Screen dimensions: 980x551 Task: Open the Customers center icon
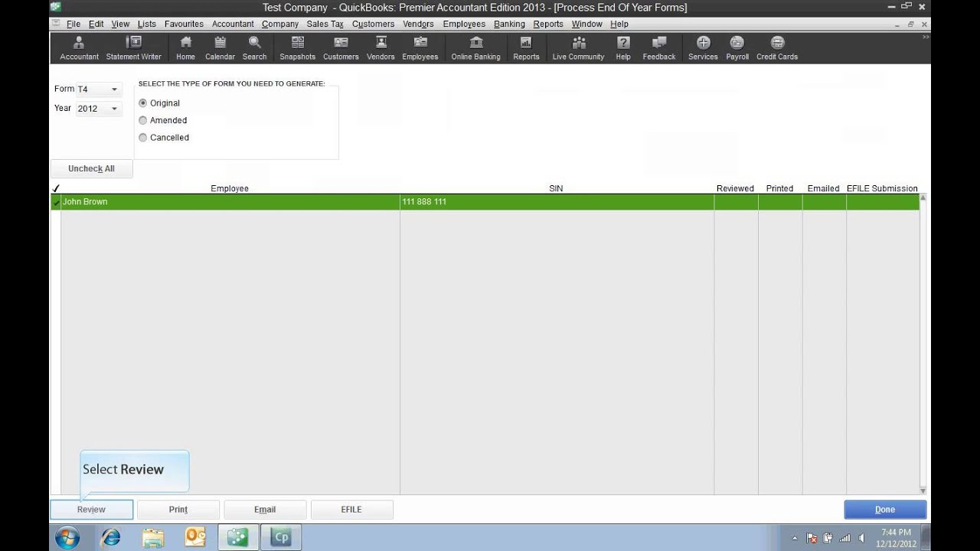pos(341,47)
